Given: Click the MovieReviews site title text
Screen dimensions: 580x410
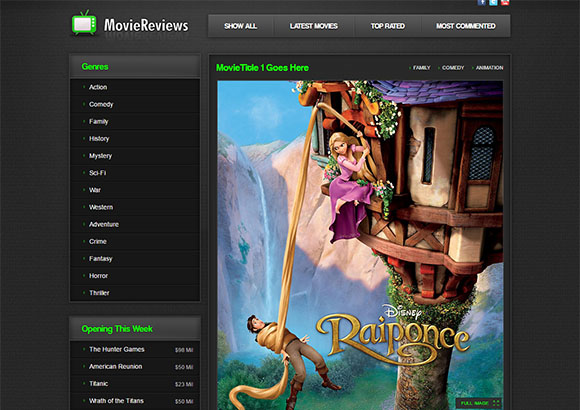Looking at the screenshot, I should (x=146, y=26).
